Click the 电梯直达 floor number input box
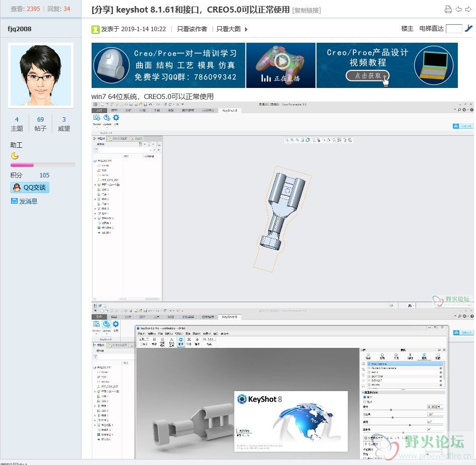The height and width of the screenshot is (465, 476). coord(454,29)
